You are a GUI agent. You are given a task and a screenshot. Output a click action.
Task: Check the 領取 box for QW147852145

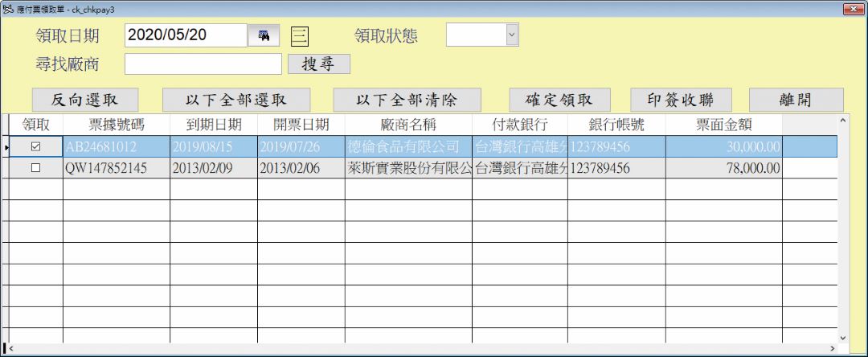[x=36, y=168]
